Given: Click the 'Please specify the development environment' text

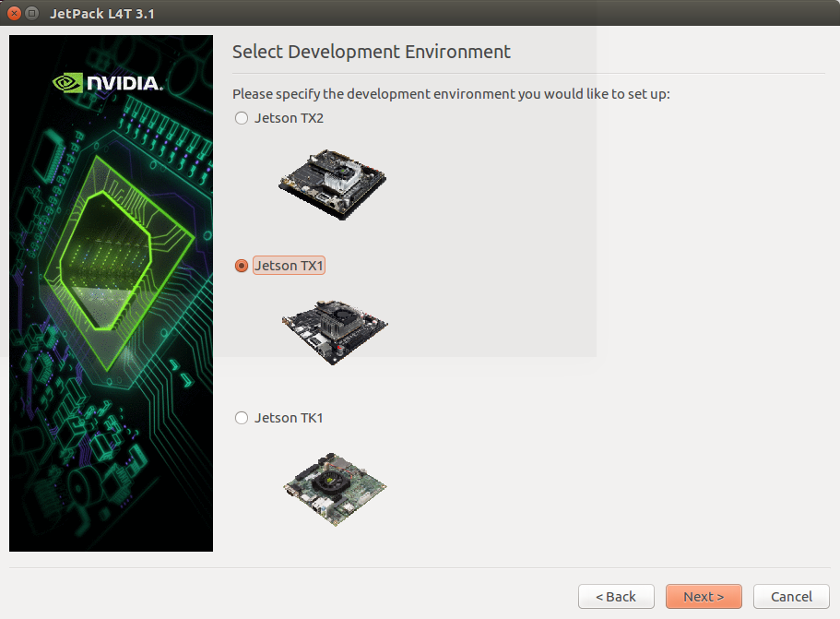Looking at the screenshot, I should tap(451, 94).
